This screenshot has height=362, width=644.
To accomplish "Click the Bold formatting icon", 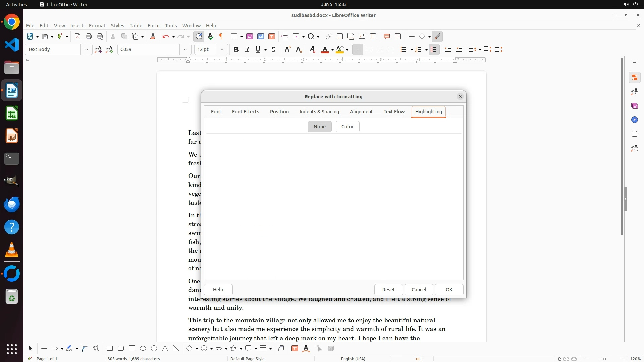I will click(x=236, y=50).
